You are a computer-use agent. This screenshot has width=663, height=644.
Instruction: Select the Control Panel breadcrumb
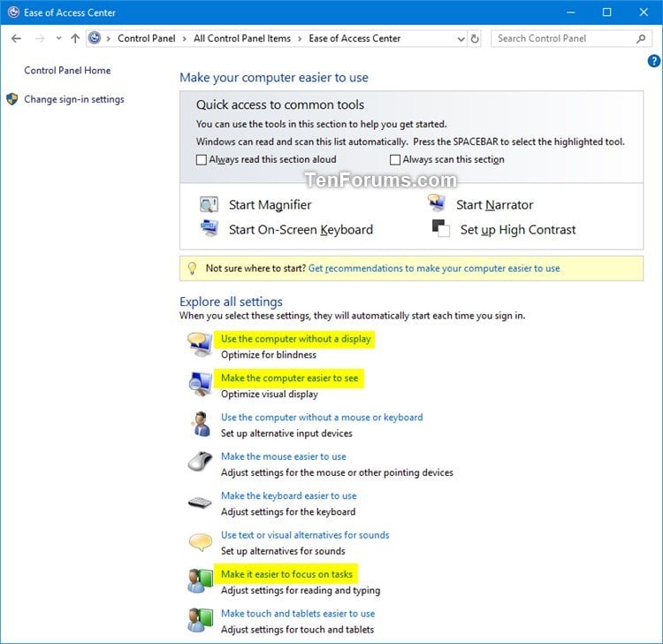click(x=146, y=39)
